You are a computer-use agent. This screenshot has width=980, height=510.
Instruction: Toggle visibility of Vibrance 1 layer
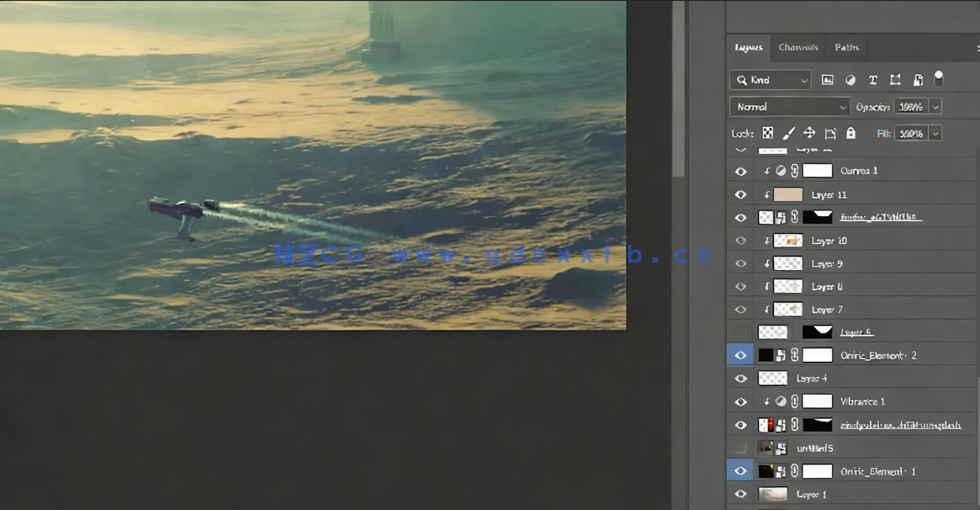740,401
